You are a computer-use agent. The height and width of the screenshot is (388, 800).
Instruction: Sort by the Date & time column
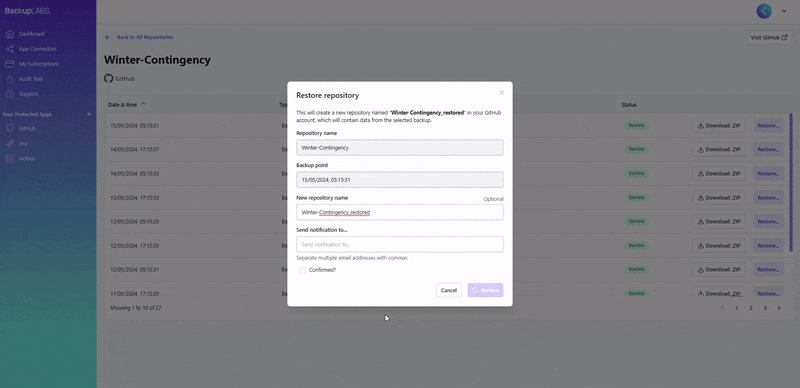127,105
